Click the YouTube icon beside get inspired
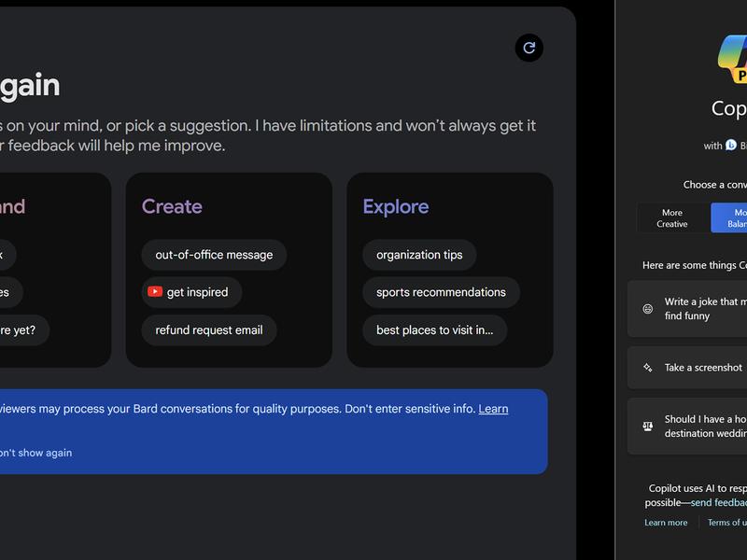 pyautogui.click(x=155, y=291)
